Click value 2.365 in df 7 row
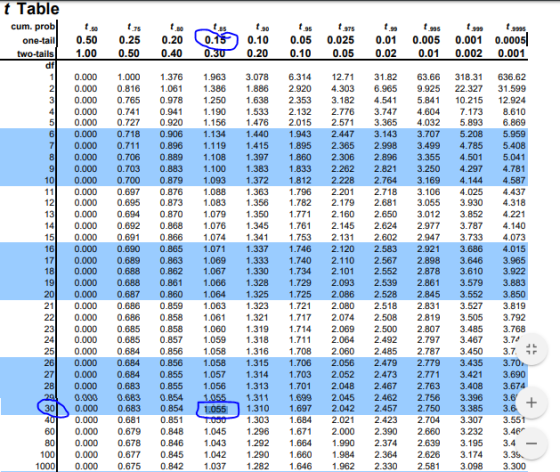 tap(342, 146)
